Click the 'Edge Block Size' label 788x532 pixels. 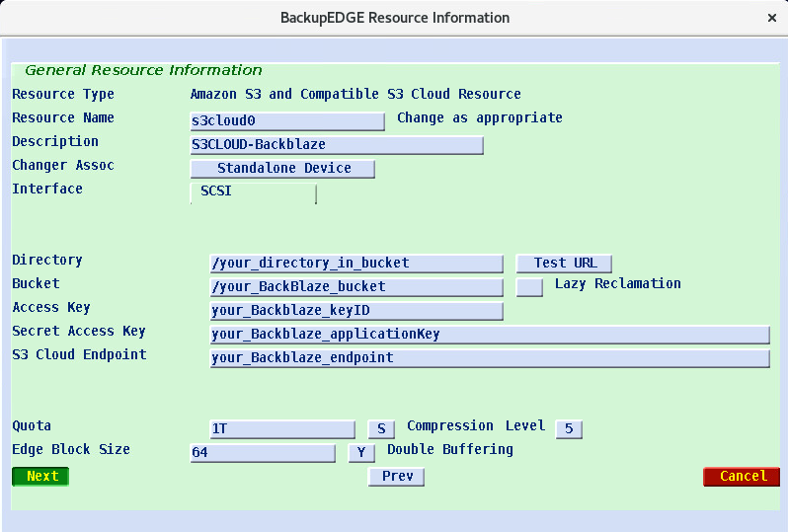click(x=71, y=449)
